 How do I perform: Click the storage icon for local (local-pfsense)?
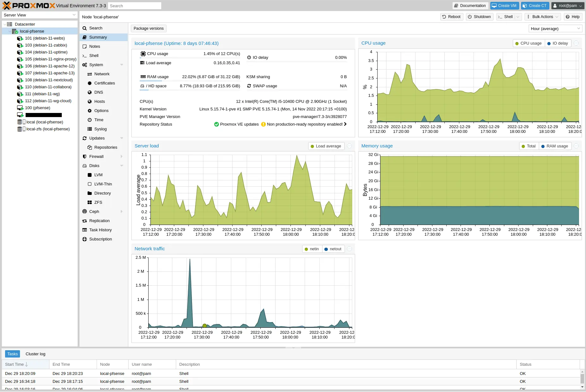21,122
